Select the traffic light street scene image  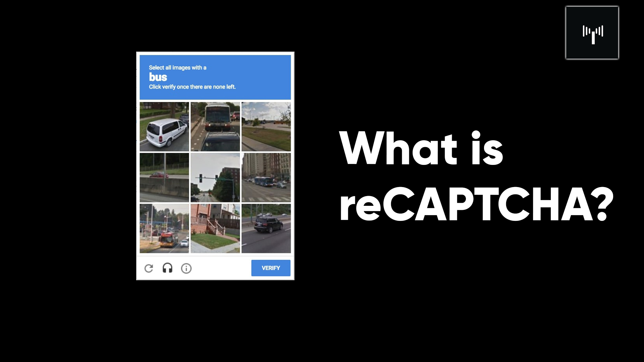[x=215, y=177]
